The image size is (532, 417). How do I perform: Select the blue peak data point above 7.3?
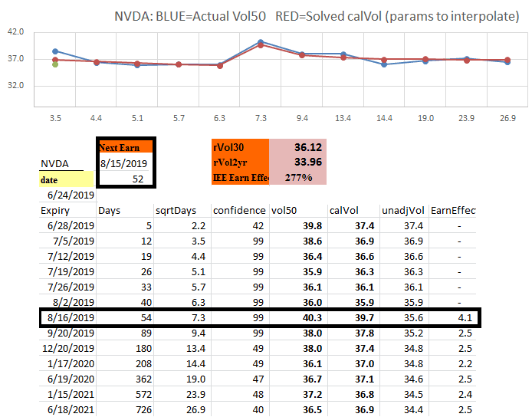click(261, 42)
